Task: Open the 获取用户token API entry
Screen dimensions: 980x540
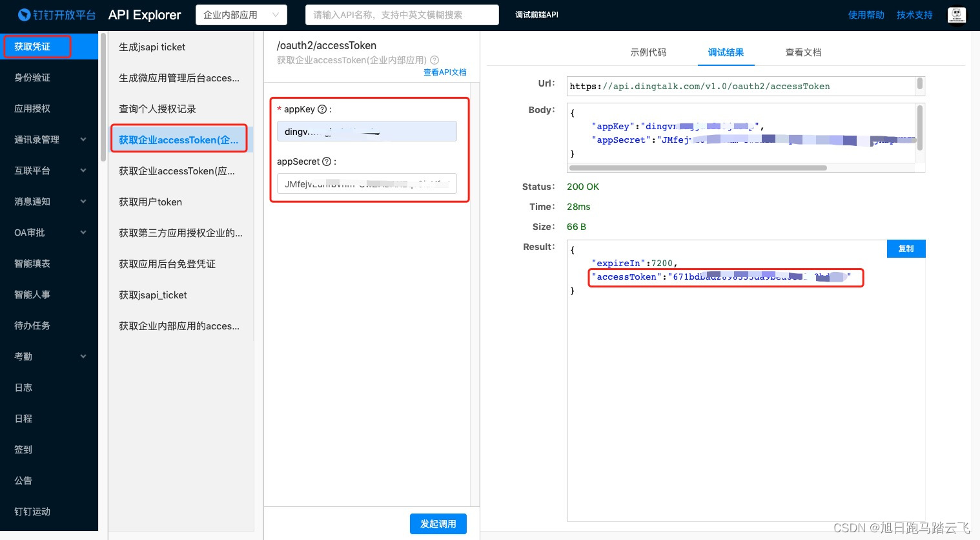Action: (181, 202)
